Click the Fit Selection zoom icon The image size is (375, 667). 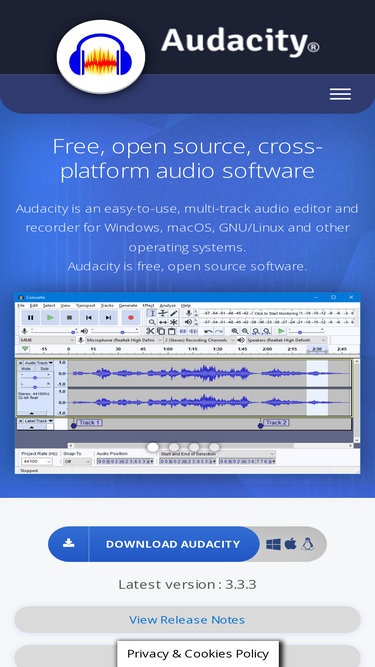[x=256, y=331]
